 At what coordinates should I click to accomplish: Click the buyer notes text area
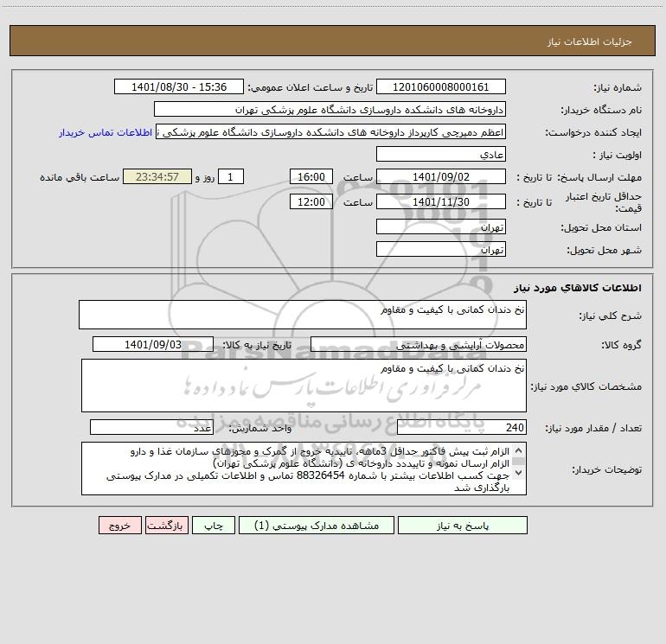(x=304, y=469)
